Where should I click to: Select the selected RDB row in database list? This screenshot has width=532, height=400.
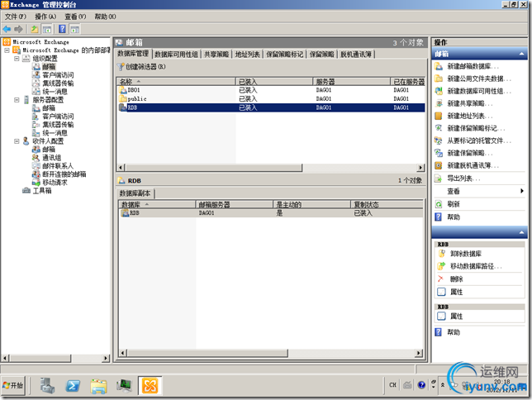coord(272,107)
